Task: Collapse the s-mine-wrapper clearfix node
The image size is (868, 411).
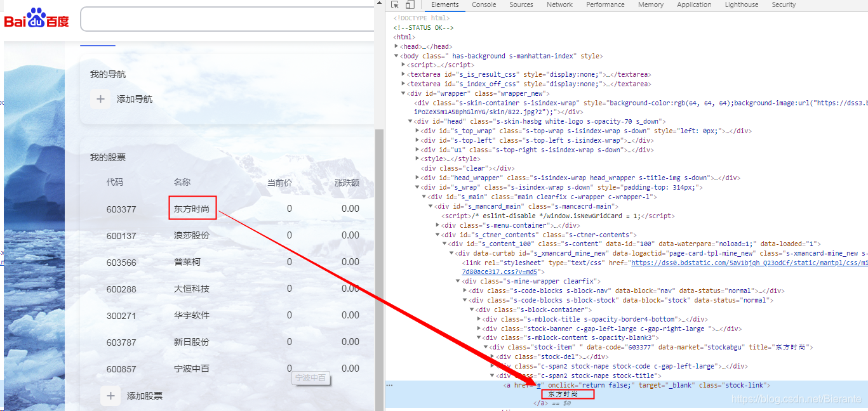Action: tap(459, 281)
